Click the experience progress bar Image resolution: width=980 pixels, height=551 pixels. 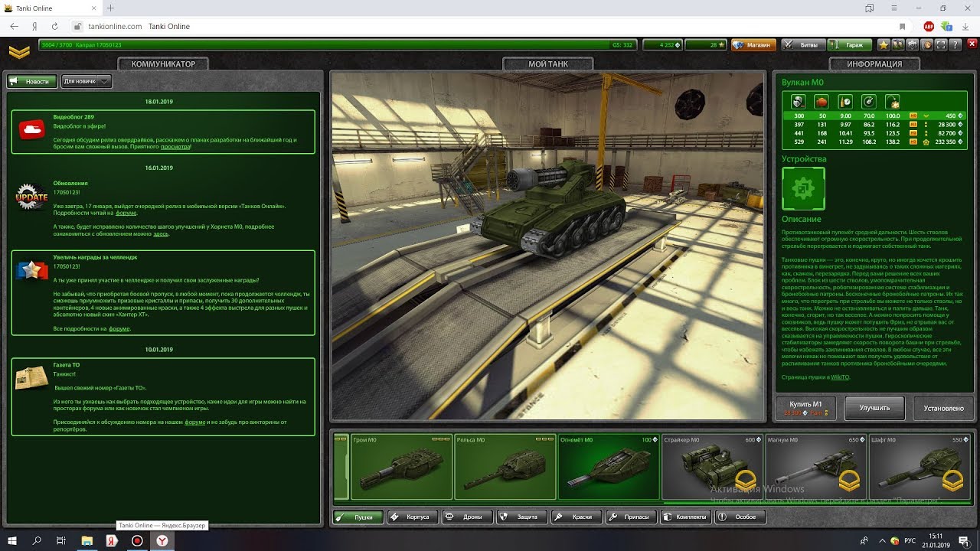point(338,45)
